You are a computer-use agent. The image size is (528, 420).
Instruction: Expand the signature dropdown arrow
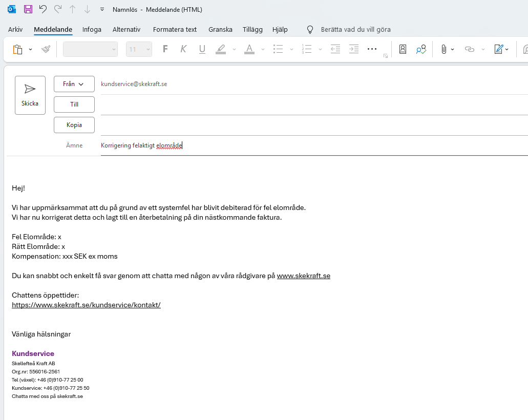507,49
